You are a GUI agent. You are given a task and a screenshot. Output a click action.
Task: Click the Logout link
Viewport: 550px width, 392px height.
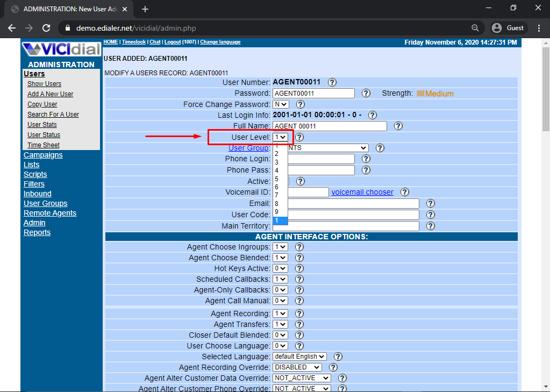(x=173, y=42)
